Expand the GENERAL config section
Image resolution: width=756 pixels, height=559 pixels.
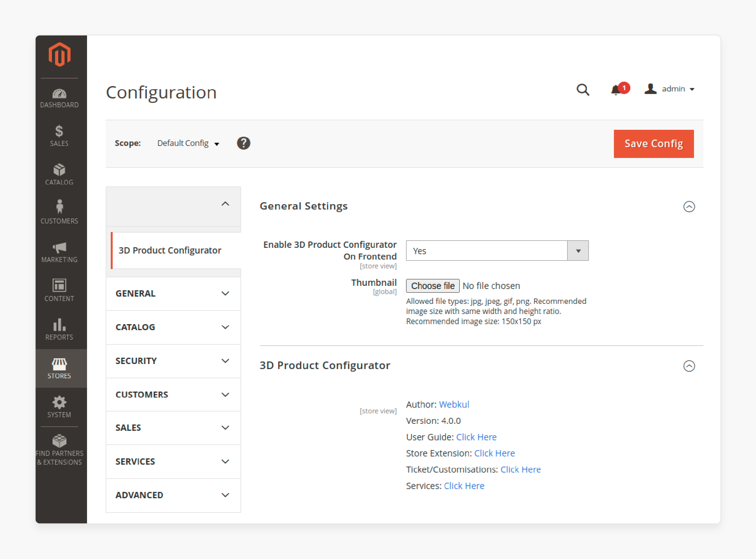tap(173, 293)
